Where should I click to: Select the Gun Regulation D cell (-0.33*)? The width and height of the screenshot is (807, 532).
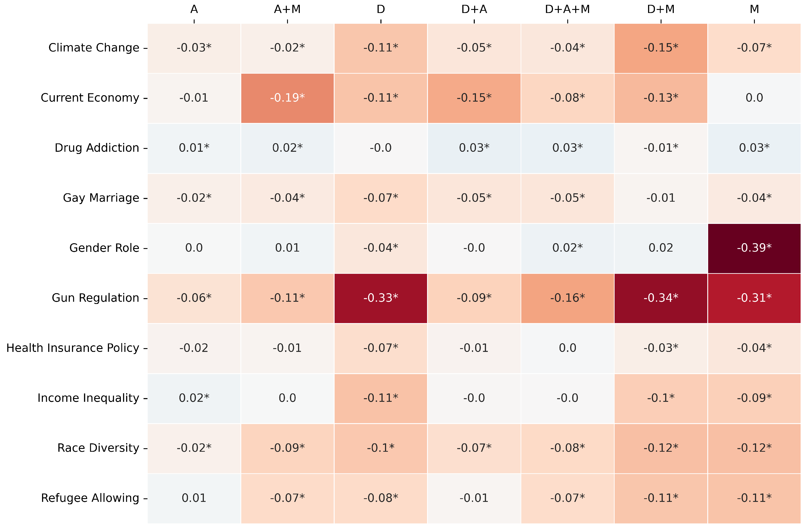pos(381,298)
